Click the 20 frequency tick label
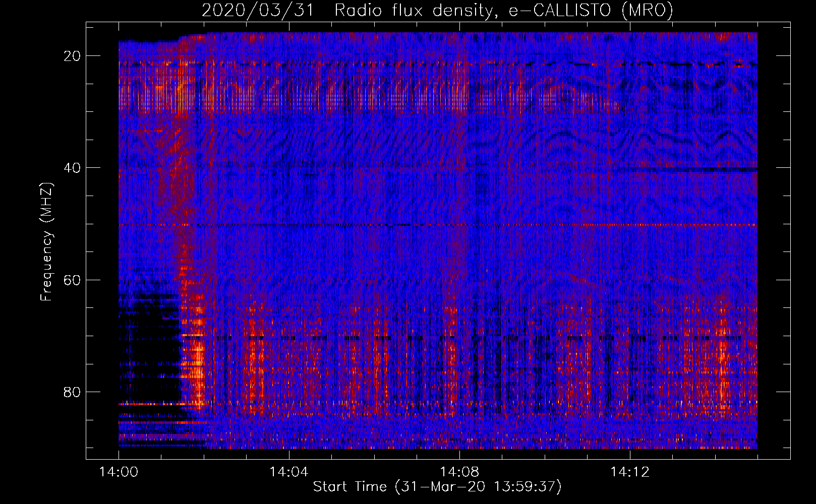The width and height of the screenshot is (816, 504). [73, 56]
